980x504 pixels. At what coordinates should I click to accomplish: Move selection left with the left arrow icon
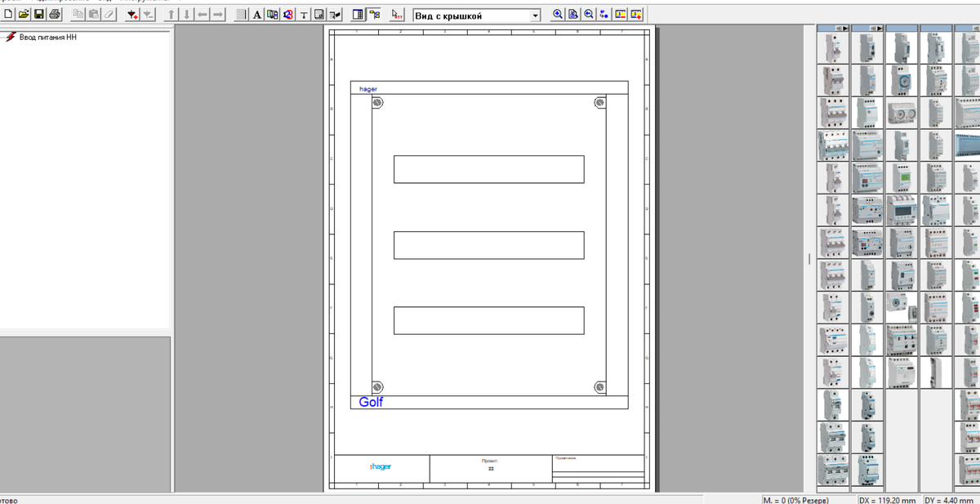pyautogui.click(x=203, y=15)
